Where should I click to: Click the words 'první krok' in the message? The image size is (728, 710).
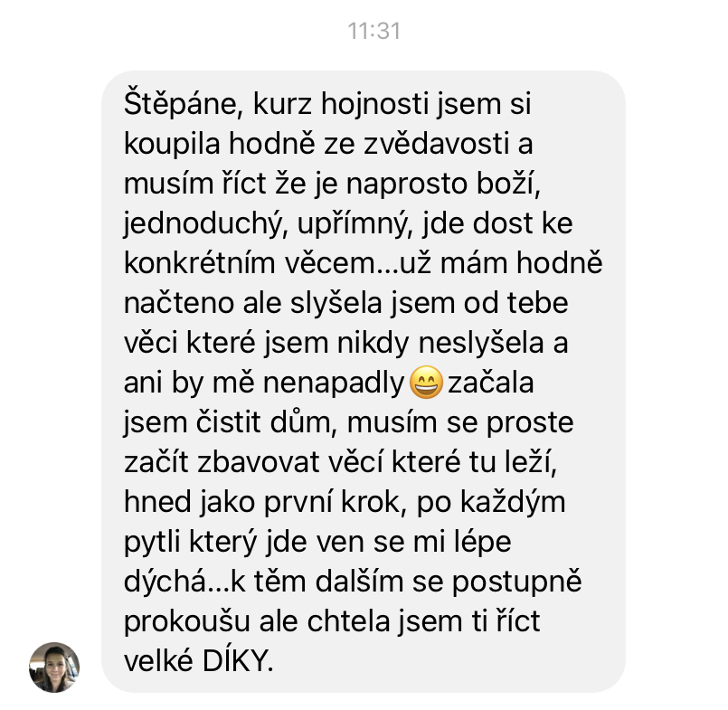click(x=332, y=503)
